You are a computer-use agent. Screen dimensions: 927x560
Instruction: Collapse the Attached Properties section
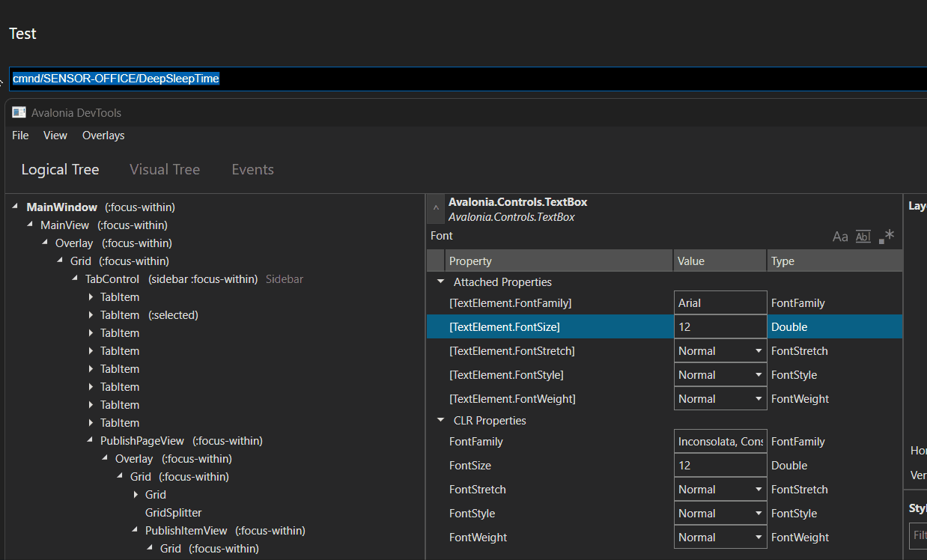440,282
